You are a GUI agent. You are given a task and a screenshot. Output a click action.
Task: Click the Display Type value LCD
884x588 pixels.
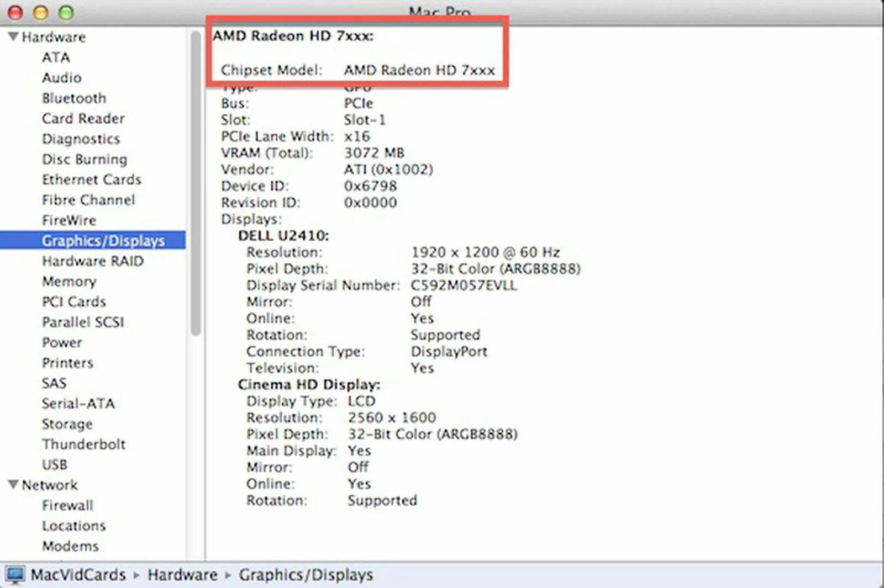[361, 401]
